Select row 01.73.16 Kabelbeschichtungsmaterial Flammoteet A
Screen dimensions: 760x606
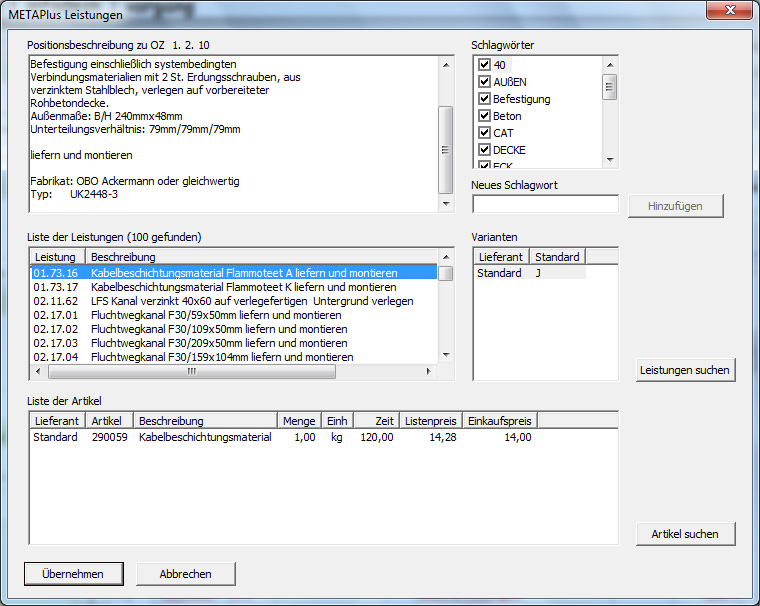point(234,273)
